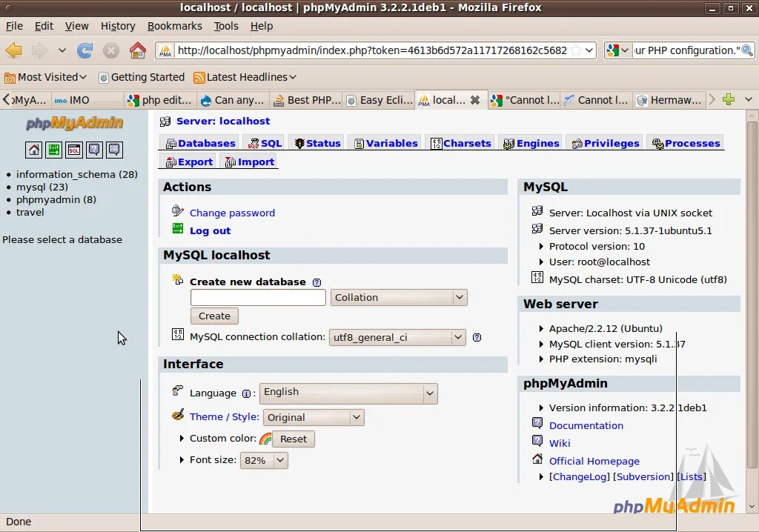
Task: Open the Documentation link
Action: 586,425
